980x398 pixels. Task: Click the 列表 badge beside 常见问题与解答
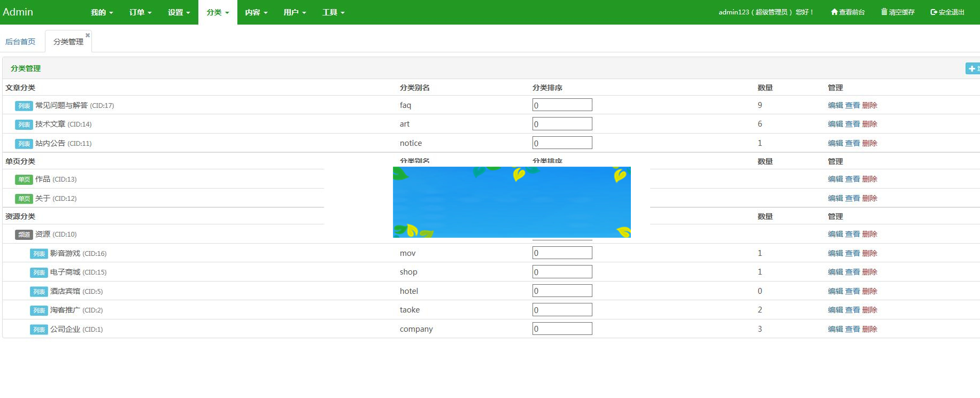24,106
